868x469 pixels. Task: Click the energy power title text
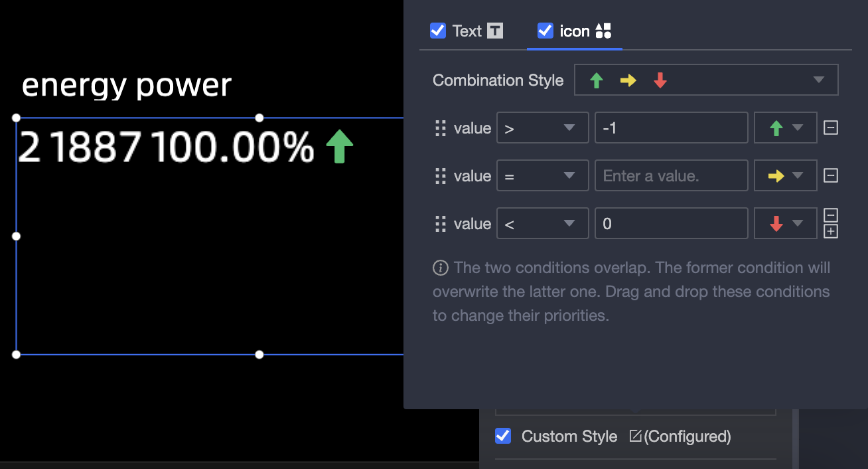(127, 85)
